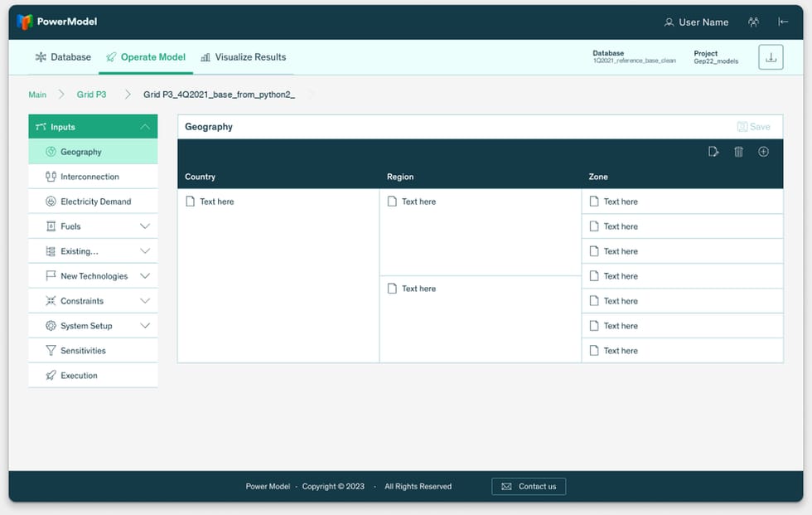Click the Zone column header

[598, 177]
